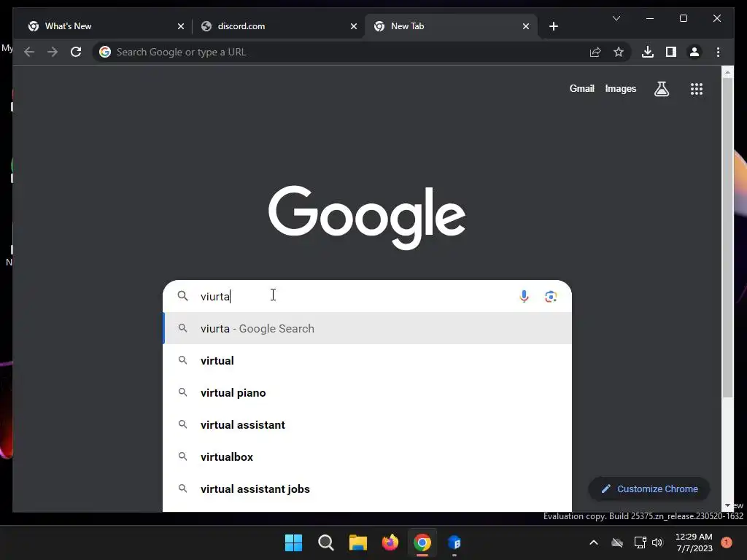
Task: Click the scrollbar up arrow
Action: coord(727,72)
